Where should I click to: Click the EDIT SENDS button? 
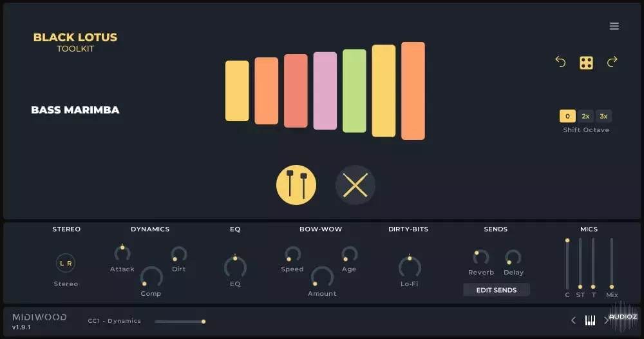(497, 290)
